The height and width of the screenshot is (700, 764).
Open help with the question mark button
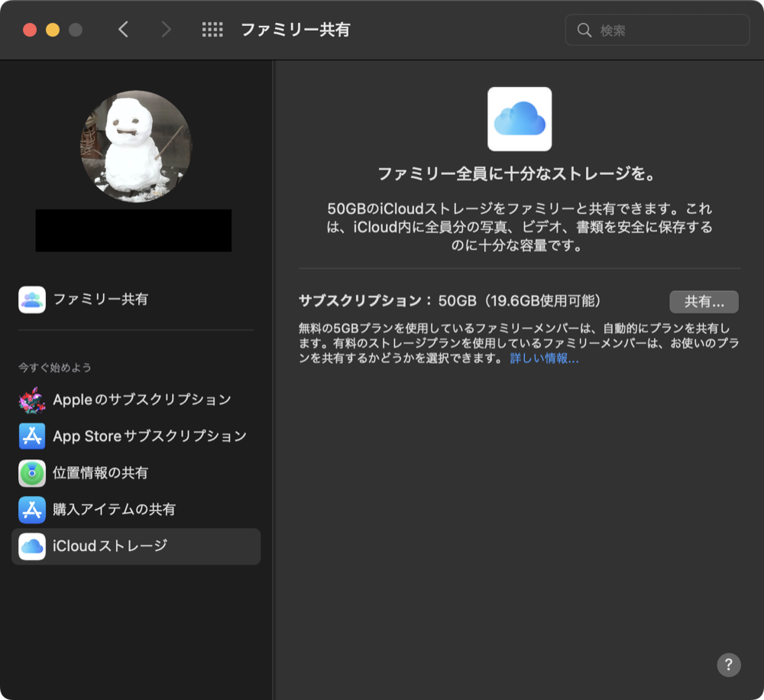(728, 664)
